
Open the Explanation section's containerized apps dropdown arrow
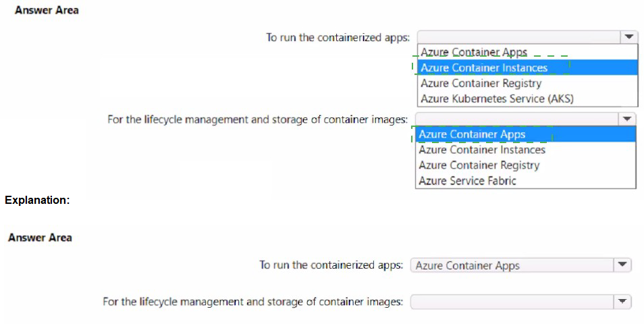tap(622, 265)
